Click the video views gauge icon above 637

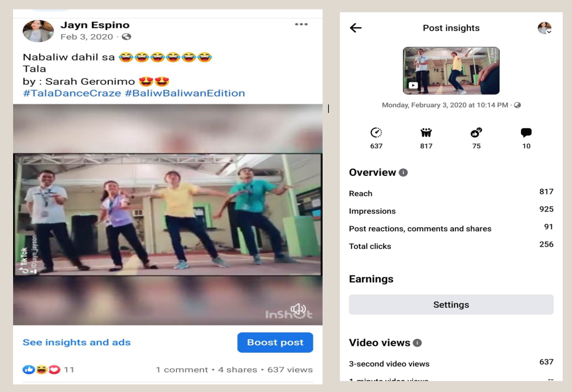376,133
